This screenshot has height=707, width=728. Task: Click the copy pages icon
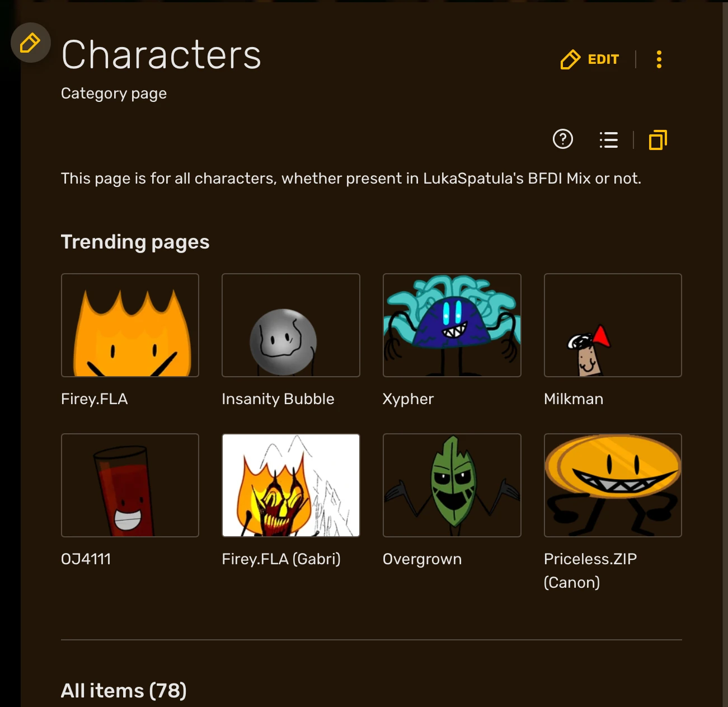pyautogui.click(x=658, y=139)
